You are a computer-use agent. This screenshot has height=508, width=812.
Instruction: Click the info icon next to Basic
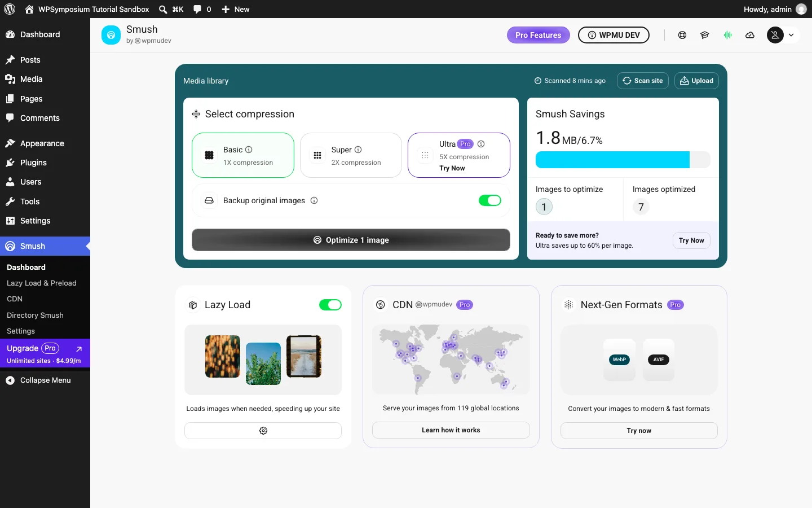coord(249,150)
